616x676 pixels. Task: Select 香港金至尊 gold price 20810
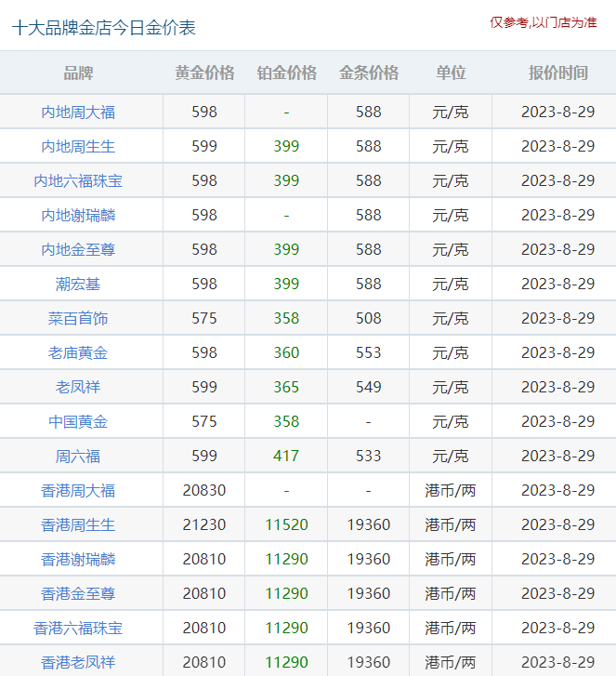(204, 593)
